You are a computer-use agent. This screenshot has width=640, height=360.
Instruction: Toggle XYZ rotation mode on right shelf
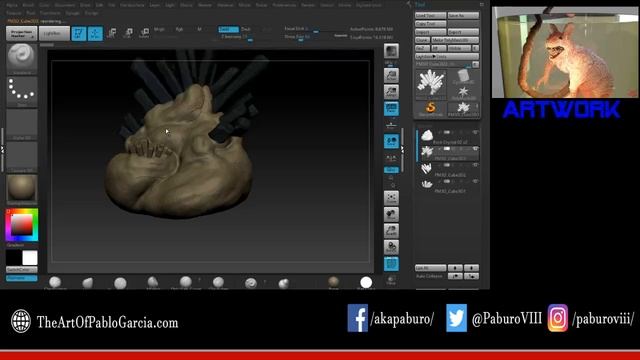391,170
